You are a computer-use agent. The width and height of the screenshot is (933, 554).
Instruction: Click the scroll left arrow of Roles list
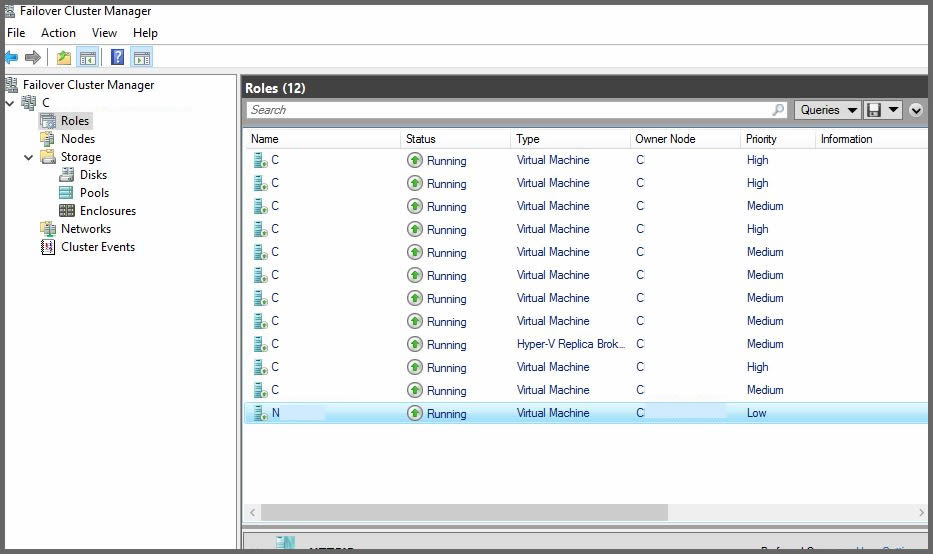click(252, 512)
